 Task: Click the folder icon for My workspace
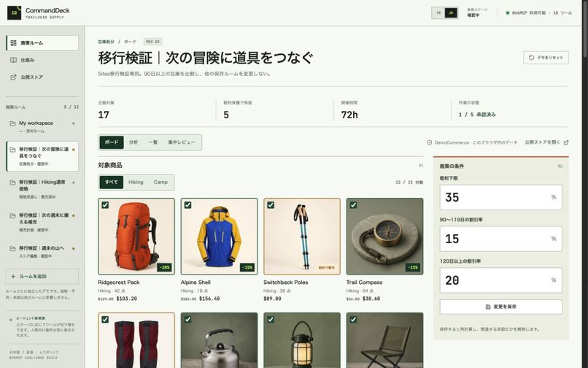(x=12, y=123)
